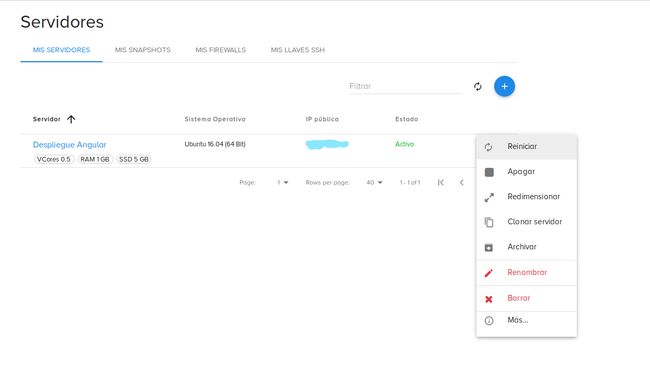Go to previous page chevron
The width and height of the screenshot is (650, 378).
(x=461, y=182)
